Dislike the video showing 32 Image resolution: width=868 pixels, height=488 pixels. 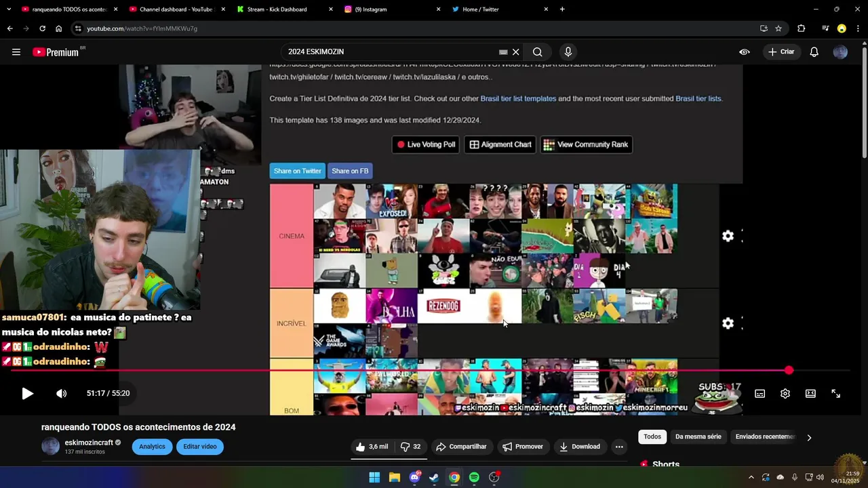point(411,447)
